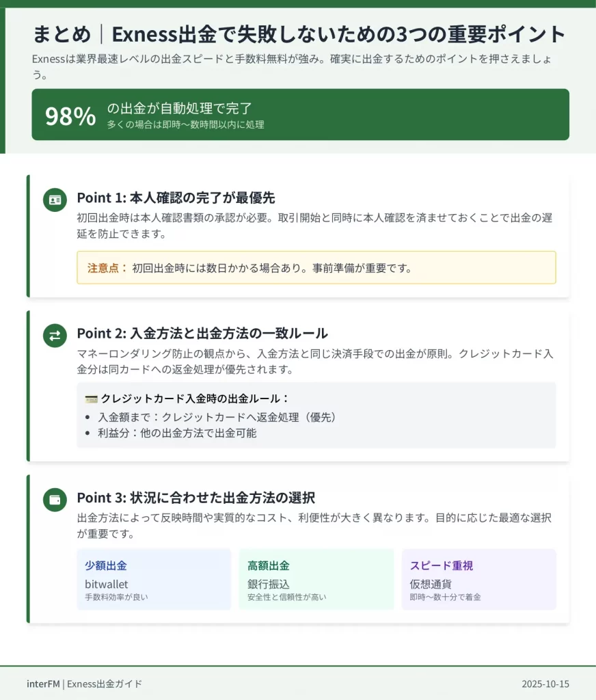Screen dimensions: 596x700
Task: Click the credit card emoji in the rules box
Action: click(91, 399)
